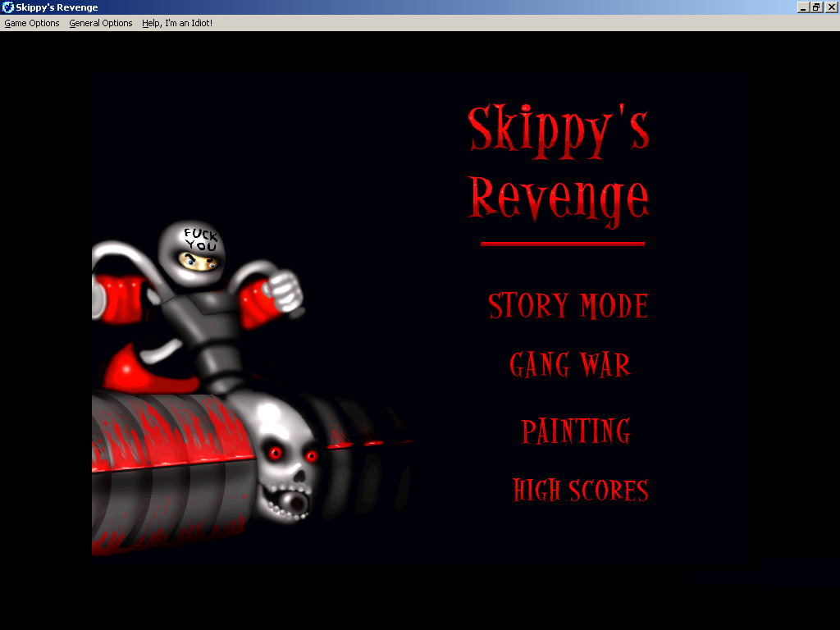Click the Skippy's Revenge red title logo

click(x=559, y=166)
